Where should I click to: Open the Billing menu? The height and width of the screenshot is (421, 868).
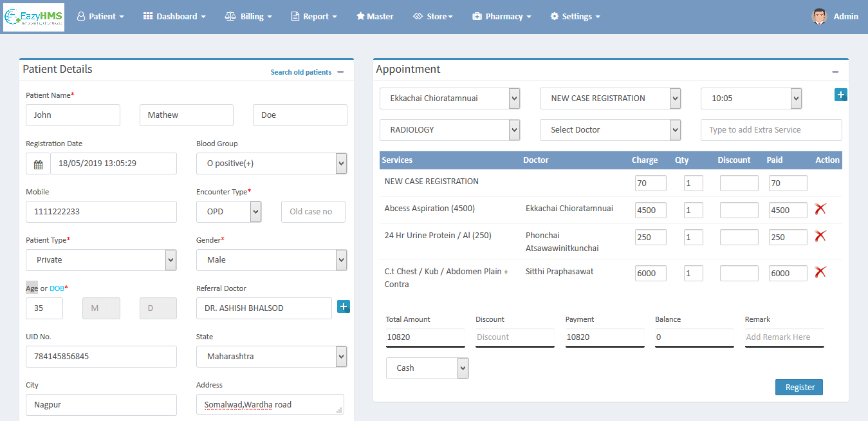point(248,17)
